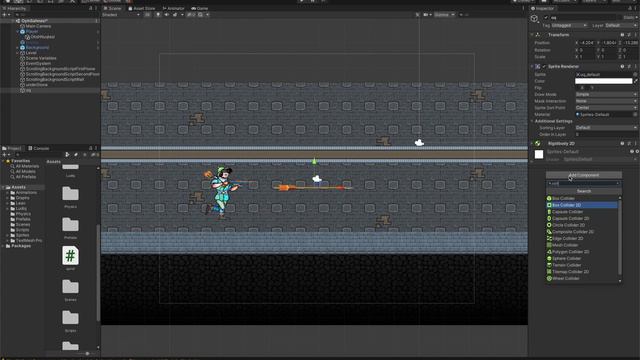Click the Sphere Collider icon

[549, 258]
